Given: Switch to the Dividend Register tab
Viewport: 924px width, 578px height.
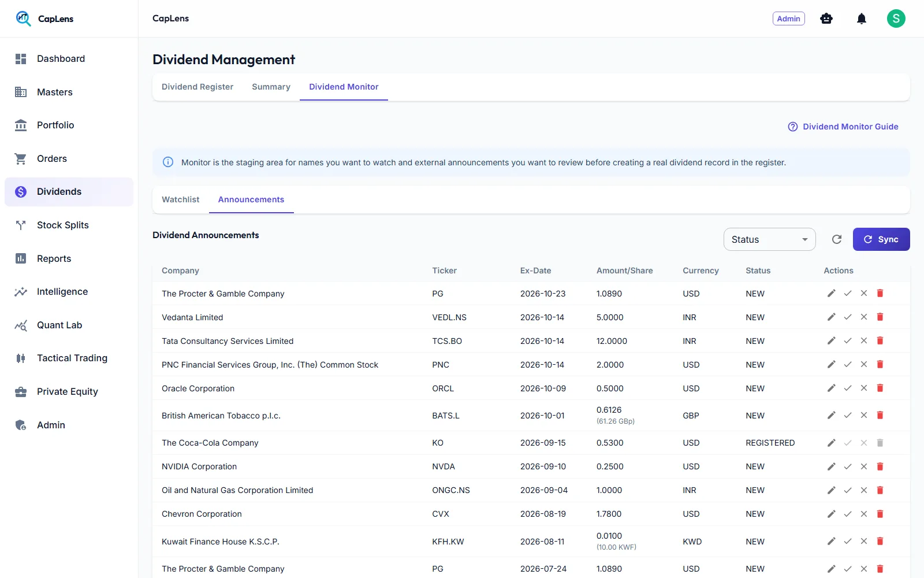Looking at the screenshot, I should pos(198,87).
